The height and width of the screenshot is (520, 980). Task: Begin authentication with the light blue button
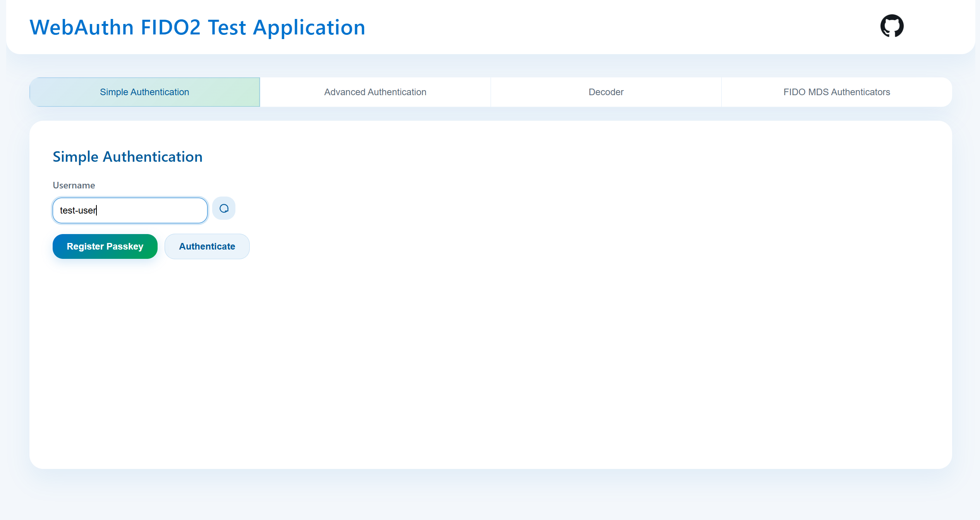tap(207, 246)
